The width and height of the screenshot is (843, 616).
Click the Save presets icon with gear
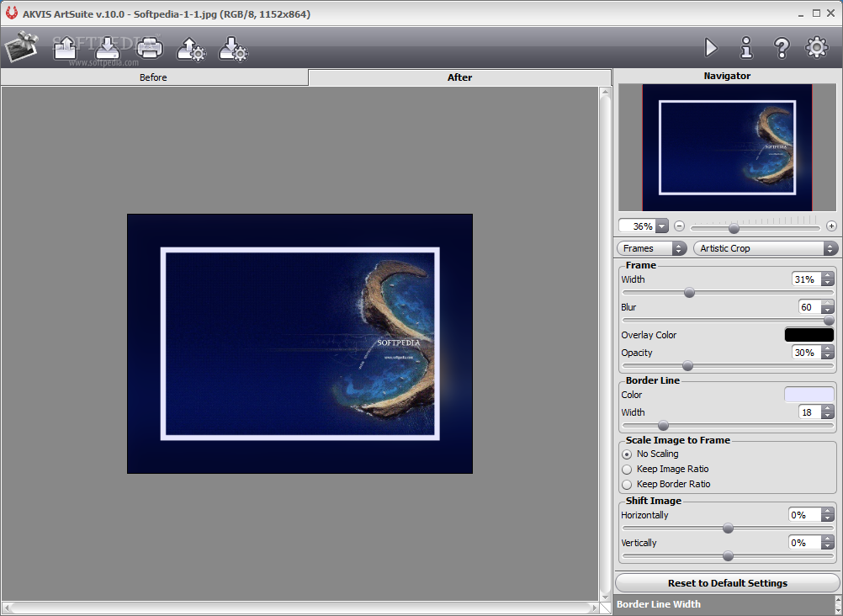point(233,48)
